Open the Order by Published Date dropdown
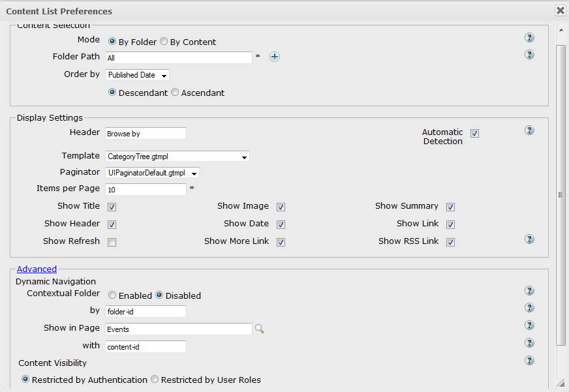 138,75
